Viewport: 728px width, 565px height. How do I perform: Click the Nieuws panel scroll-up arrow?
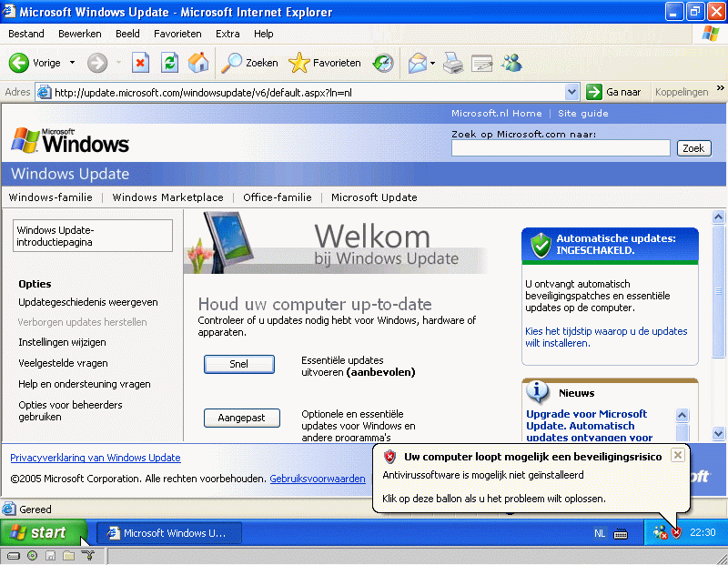coord(682,415)
